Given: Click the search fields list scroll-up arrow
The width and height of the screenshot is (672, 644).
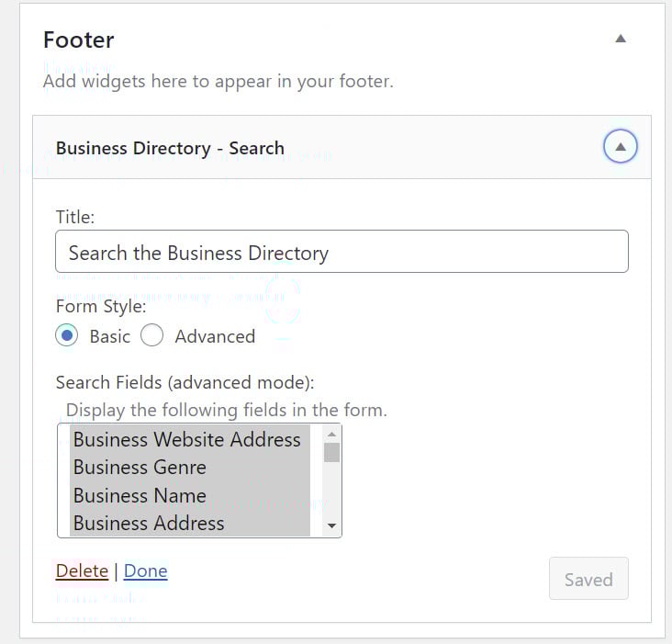Looking at the screenshot, I should 331,435.
